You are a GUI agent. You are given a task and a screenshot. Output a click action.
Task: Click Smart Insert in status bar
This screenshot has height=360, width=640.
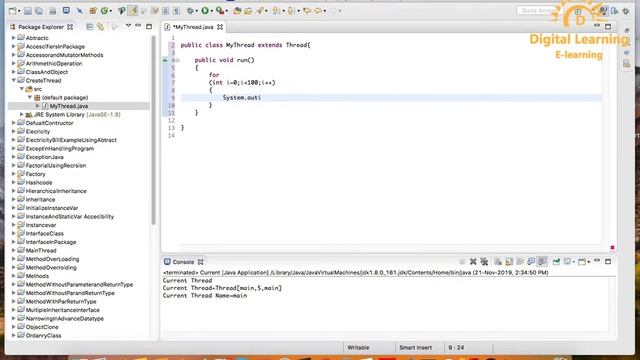(x=415, y=348)
